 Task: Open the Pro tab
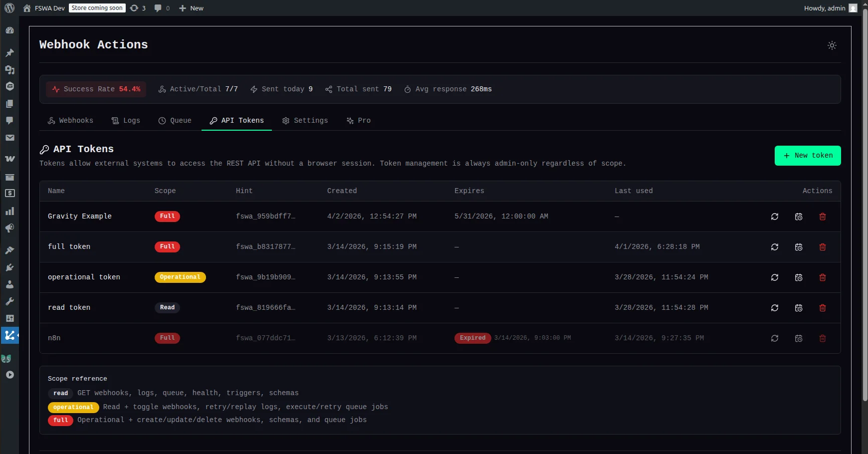359,121
